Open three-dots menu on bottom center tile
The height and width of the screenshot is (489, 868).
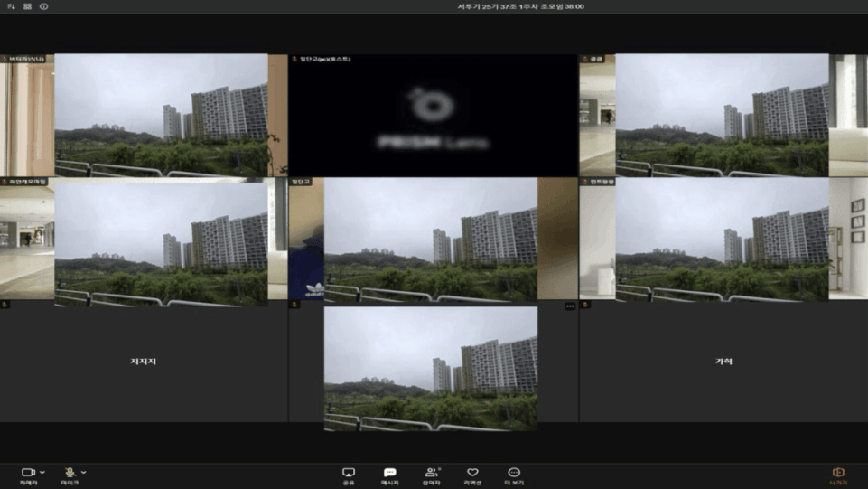point(570,306)
